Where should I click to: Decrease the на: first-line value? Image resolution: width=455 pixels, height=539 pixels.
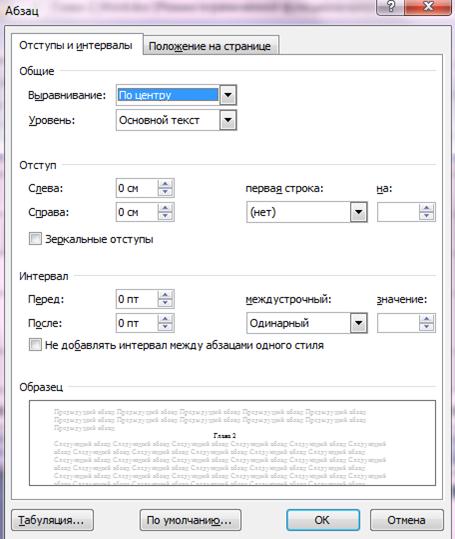[426, 216]
